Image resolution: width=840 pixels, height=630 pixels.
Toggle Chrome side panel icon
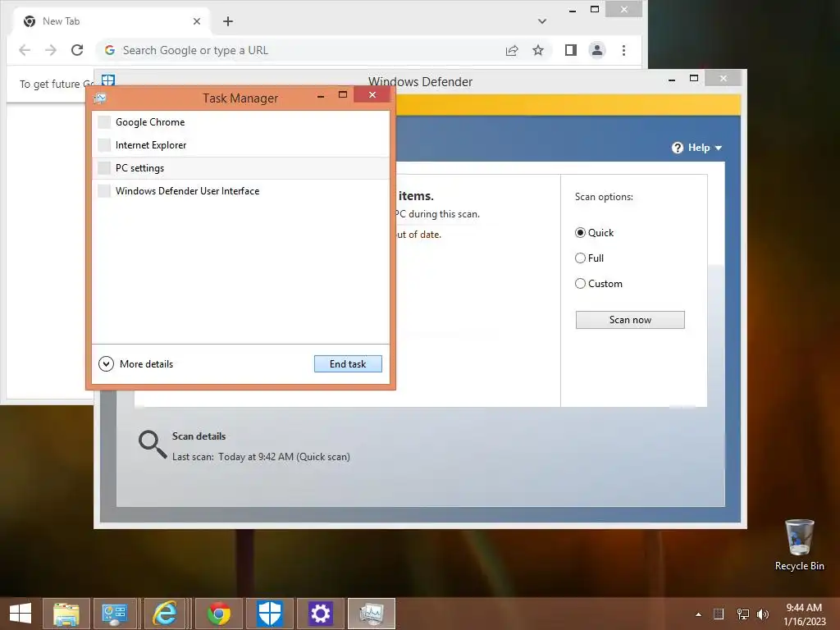pos(571,50)
